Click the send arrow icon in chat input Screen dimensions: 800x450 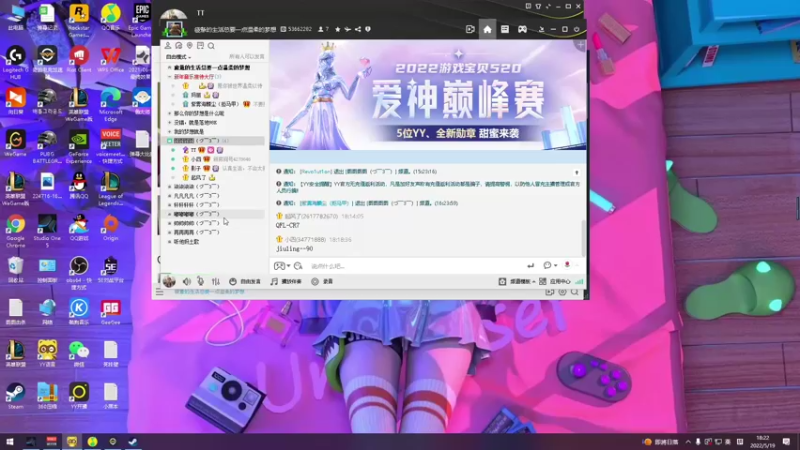[531, 265]
